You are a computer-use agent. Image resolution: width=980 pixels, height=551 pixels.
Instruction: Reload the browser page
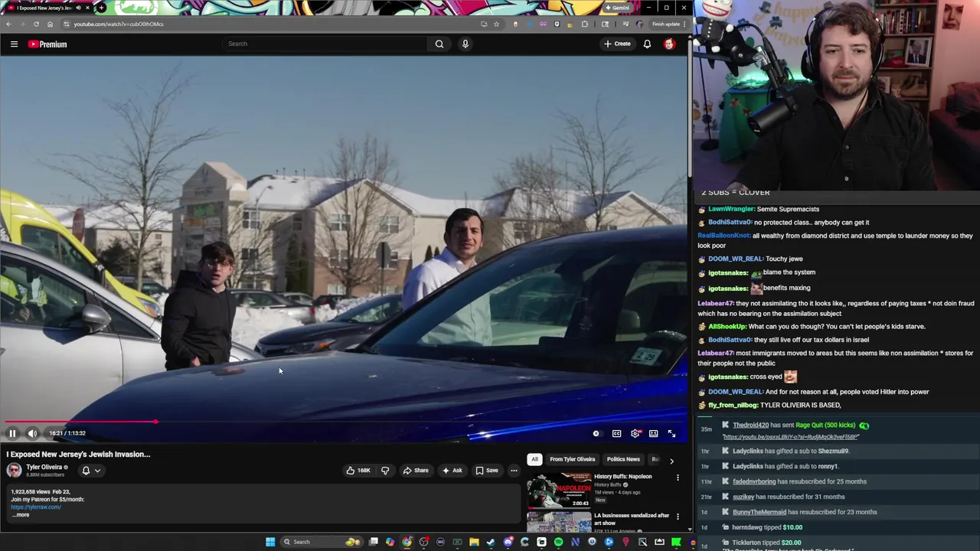click(36, 24)
